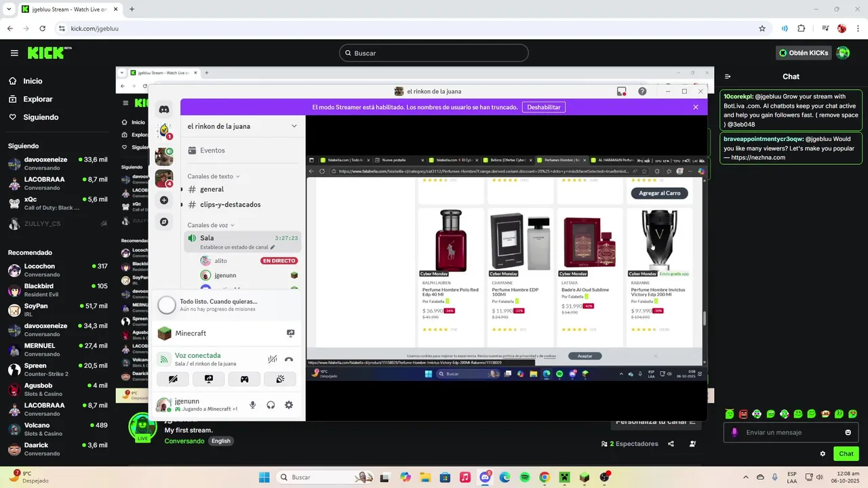868x488 pixels.
Task: Toggle Discord camera button
Action: pyautogui.click(x=173, y=379)
